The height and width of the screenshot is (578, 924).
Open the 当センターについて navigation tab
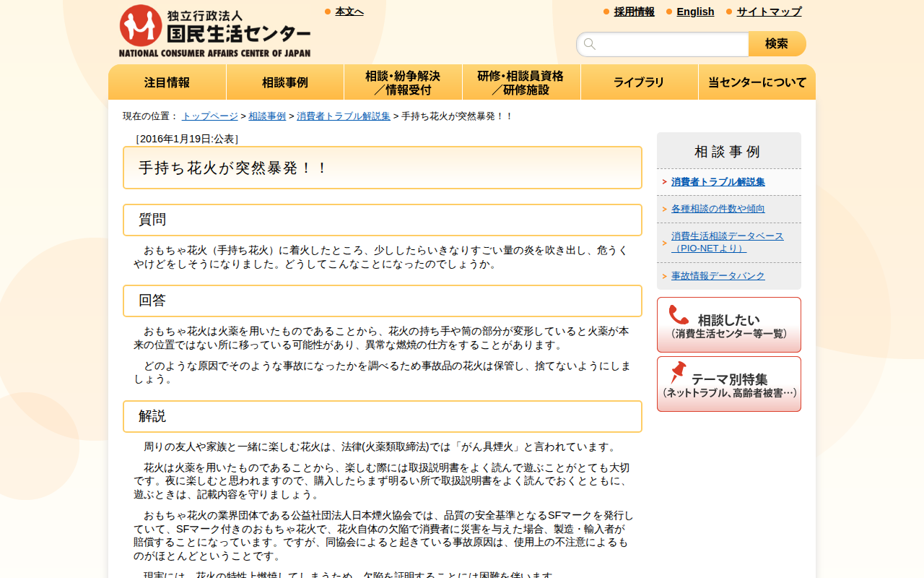[757, 82]
